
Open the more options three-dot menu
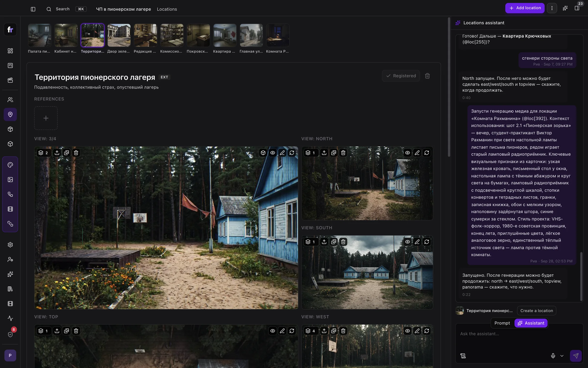point(552,8)
